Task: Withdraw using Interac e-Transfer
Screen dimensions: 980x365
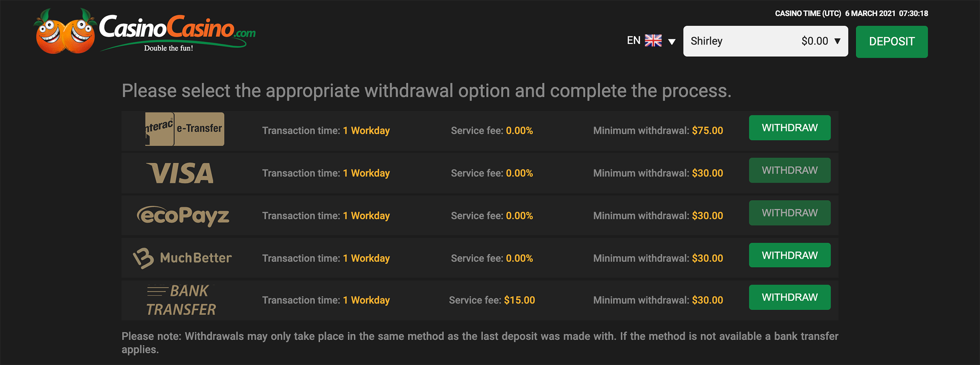Action: click(789, 128)
